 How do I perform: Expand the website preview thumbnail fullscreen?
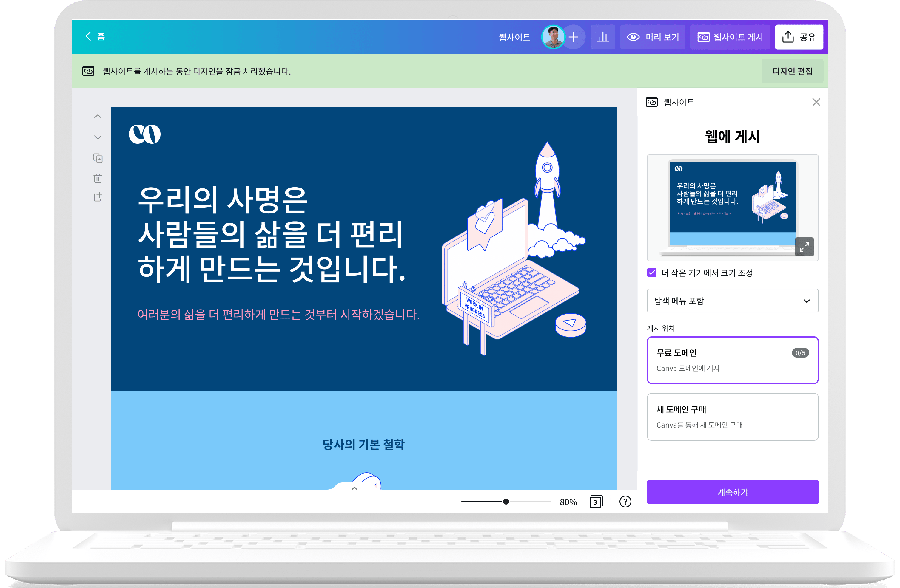[x=804, y=247]
